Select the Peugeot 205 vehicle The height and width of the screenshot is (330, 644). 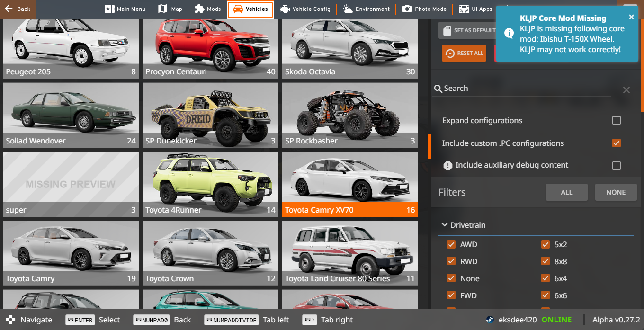[71, 49]
